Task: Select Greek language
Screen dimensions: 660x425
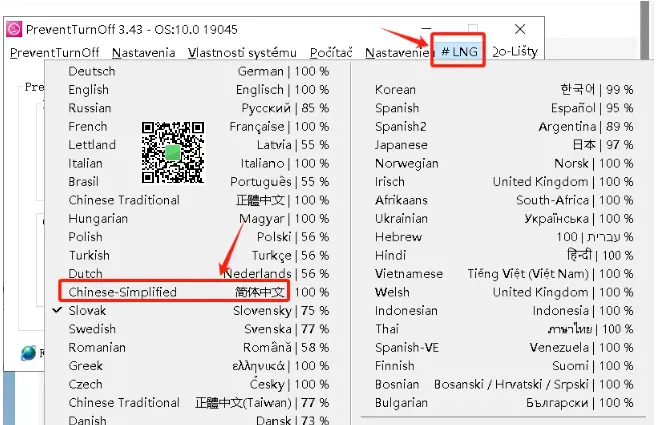Action: (x=198, y=366)
